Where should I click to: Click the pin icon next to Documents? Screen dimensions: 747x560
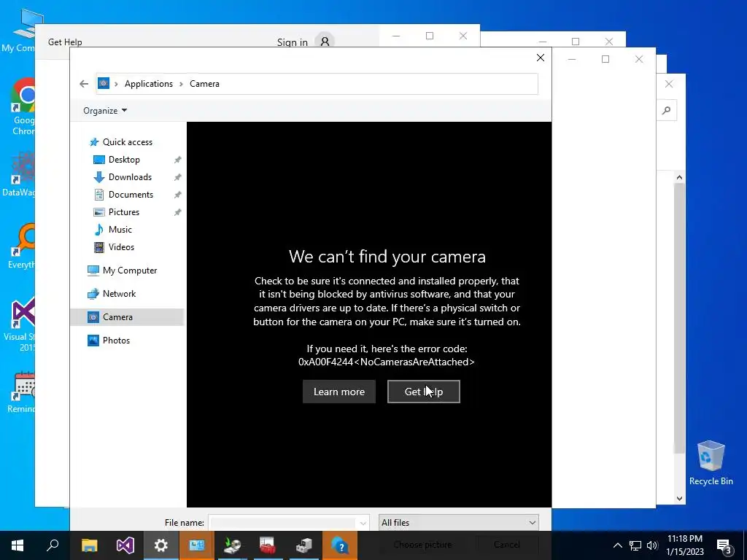(178, 194)
